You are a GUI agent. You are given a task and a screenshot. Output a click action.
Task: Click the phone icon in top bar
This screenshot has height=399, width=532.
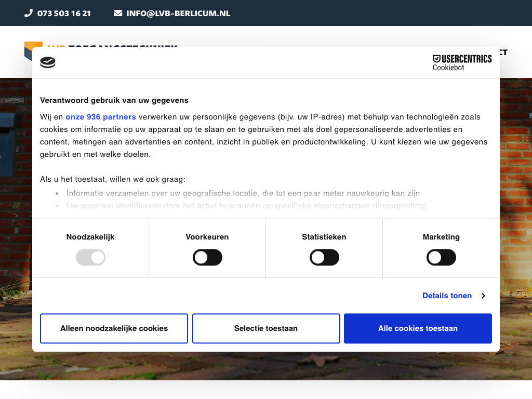pyautogui.click(x=29, y=13)
